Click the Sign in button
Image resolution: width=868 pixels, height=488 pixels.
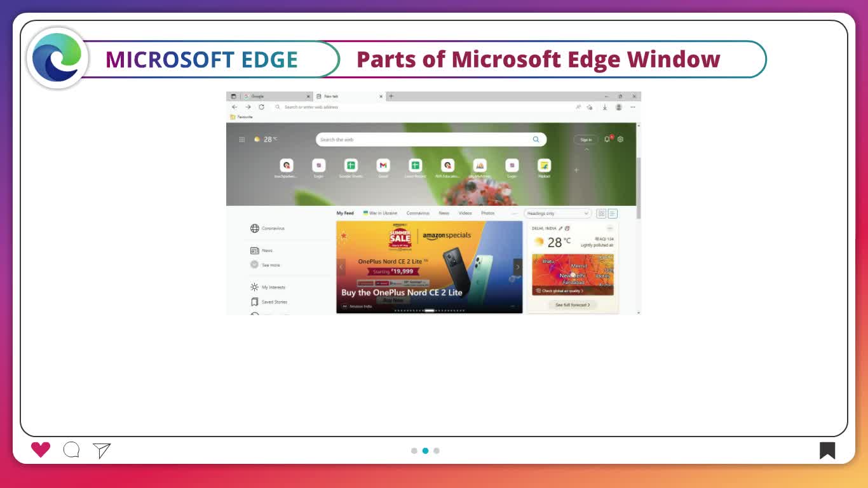click(586, 139)
